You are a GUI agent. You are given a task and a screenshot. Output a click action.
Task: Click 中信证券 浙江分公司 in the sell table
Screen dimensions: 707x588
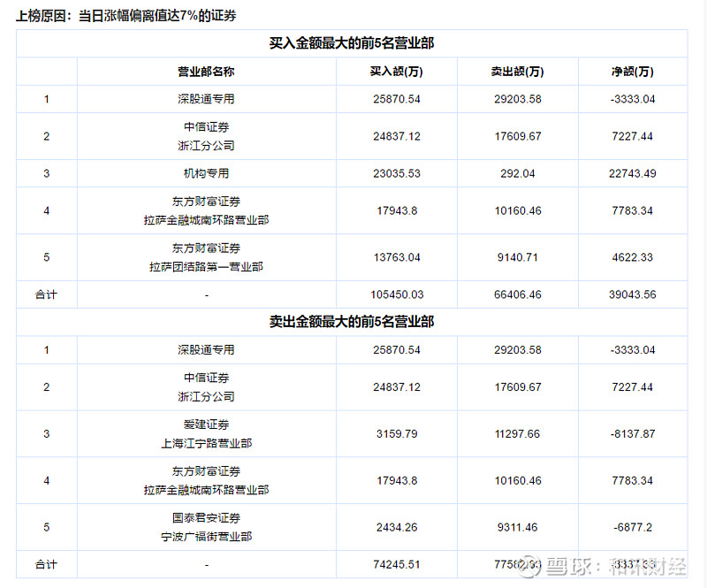click(x=206, y=387)
